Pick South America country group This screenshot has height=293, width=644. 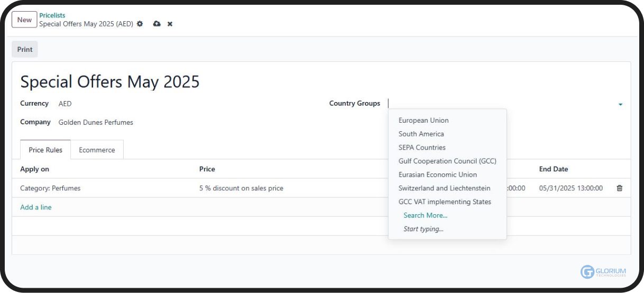click(x=421, y=134)
